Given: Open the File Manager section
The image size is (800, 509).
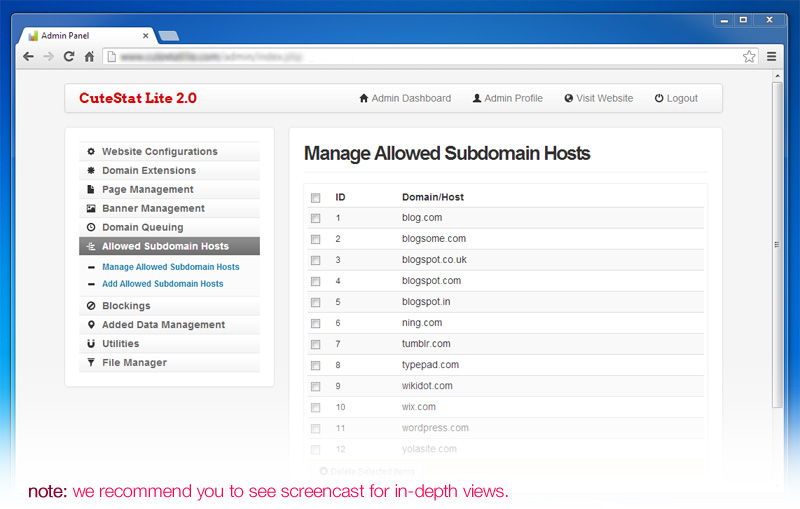Looking at the screenshot, I should (169, 362).
